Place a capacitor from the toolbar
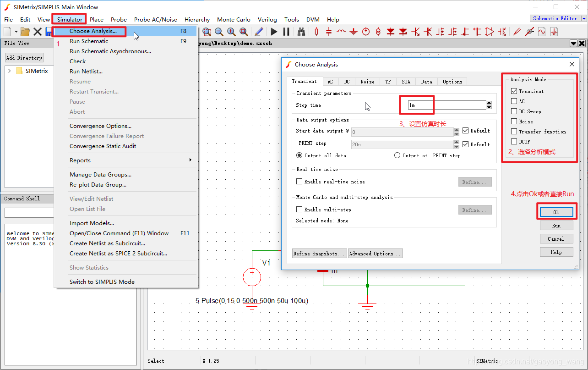This screenshot has height=370, width=588. click(329, 32)
